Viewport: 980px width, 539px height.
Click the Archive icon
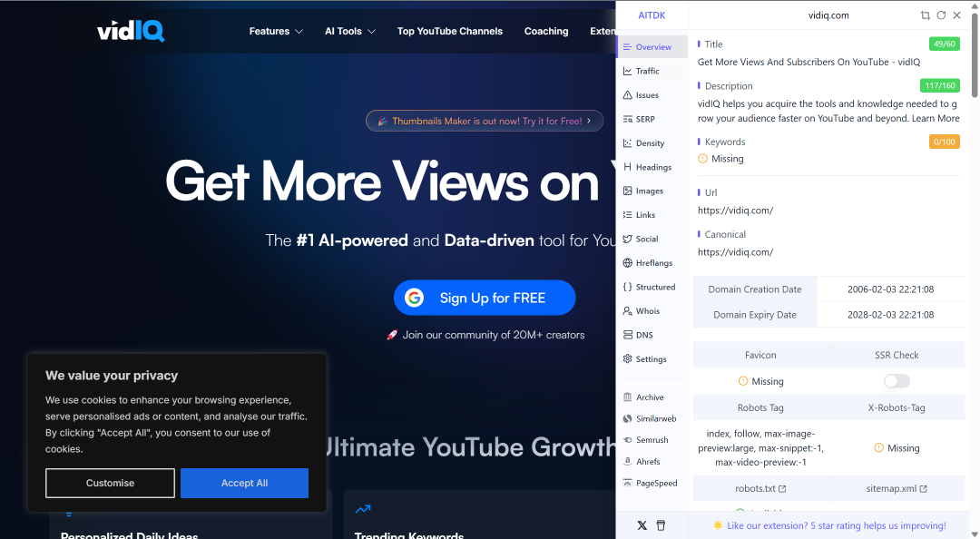(x=628, y=397)
